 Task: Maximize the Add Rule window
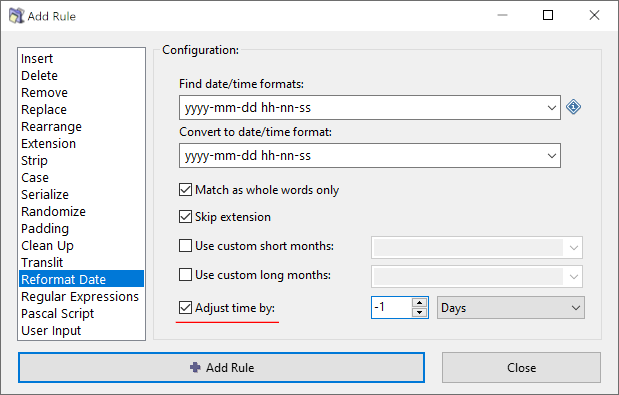548,15
